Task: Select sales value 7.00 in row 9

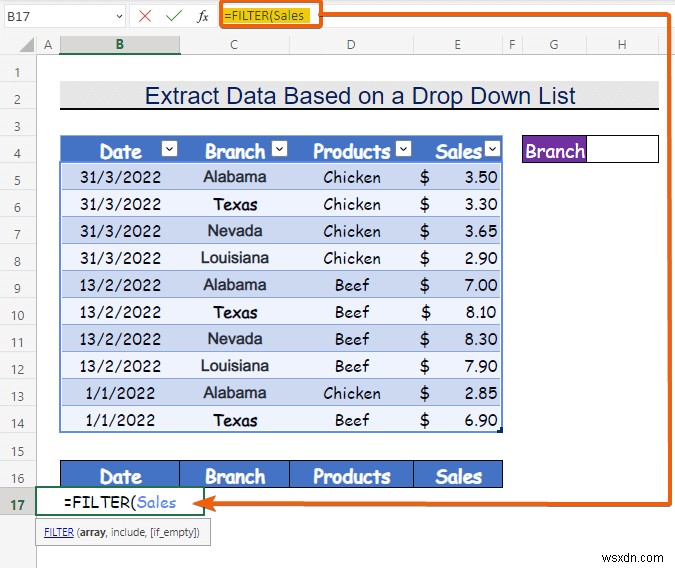Action: pos(458,285)
